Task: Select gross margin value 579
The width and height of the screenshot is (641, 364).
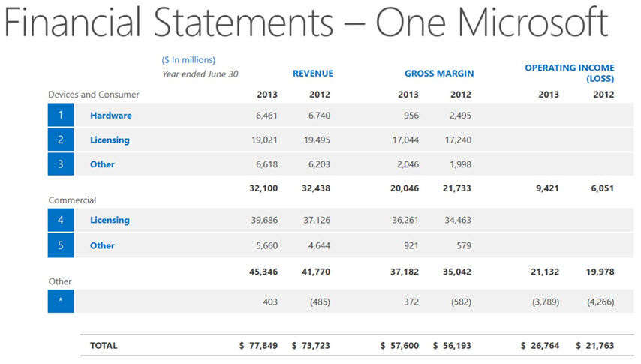Action: pos(464,245)
